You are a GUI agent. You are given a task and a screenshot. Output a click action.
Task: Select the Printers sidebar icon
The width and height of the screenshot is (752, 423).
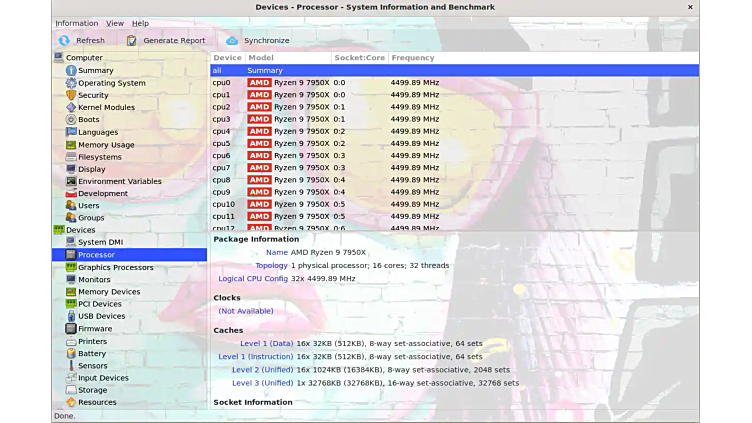coord(71,341)
